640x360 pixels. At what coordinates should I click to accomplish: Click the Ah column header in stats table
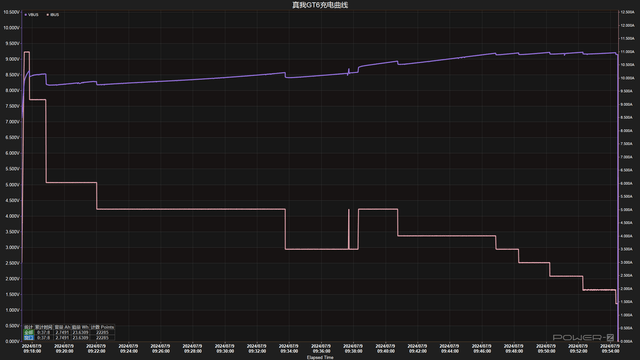click(62, 327)
